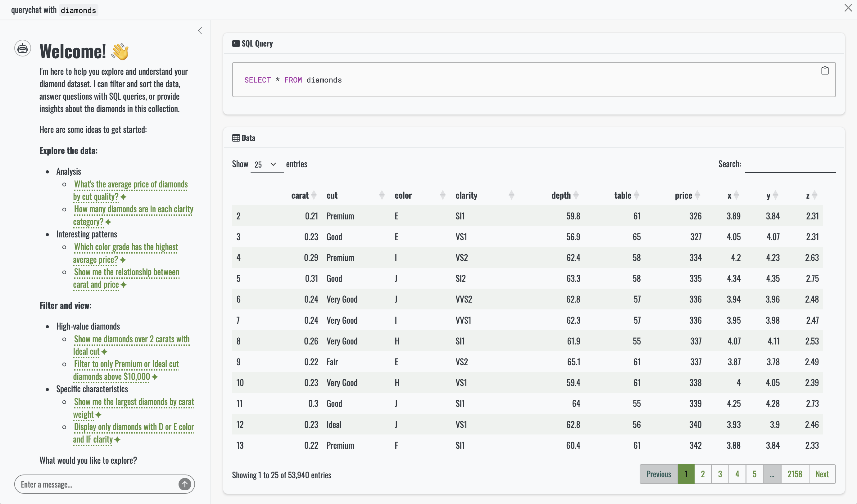Go to page 2 of results

pos(703,474)
